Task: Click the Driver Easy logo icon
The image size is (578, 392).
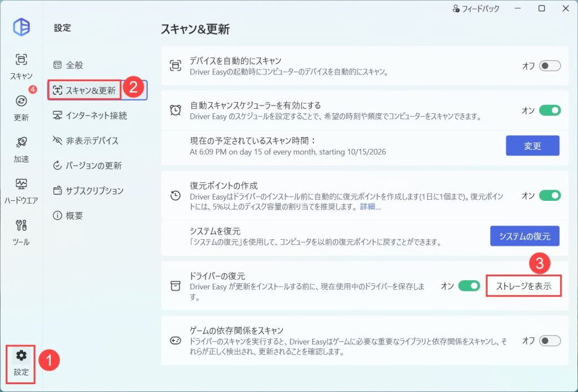Action: tap(21, 27)
